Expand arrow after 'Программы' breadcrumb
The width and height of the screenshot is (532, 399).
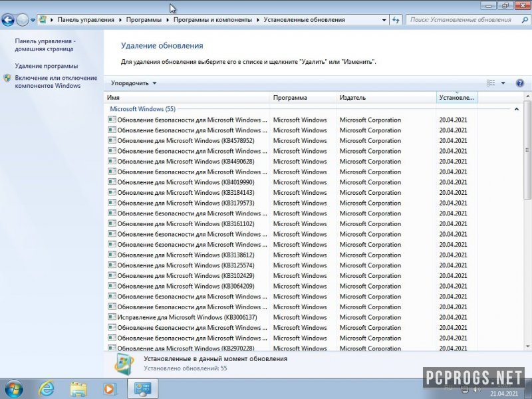(168, 20)
